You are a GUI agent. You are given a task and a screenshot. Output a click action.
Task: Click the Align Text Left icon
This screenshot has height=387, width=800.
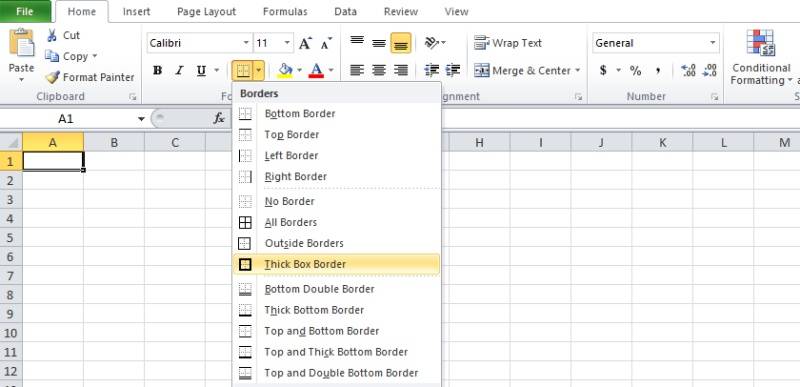(x=357, y=70)
